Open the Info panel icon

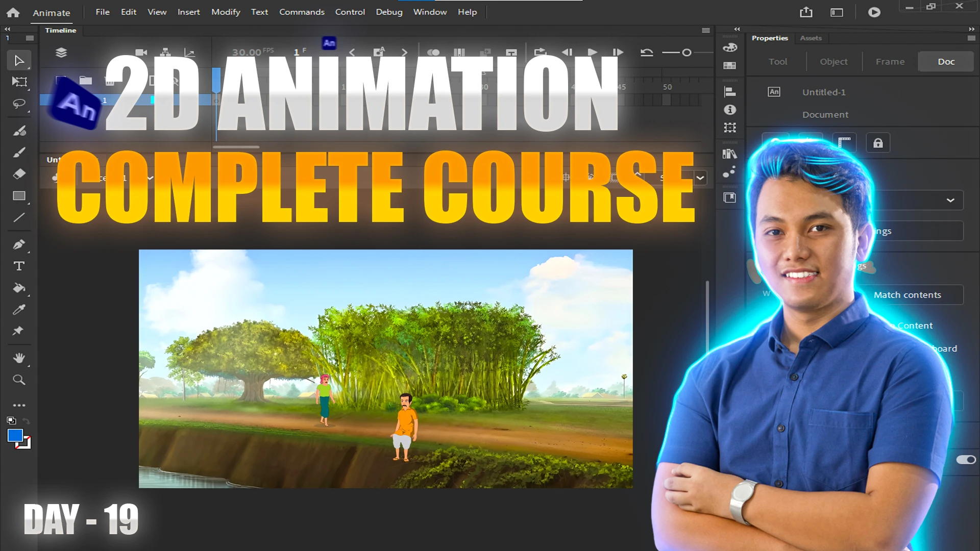coord(730,110)
